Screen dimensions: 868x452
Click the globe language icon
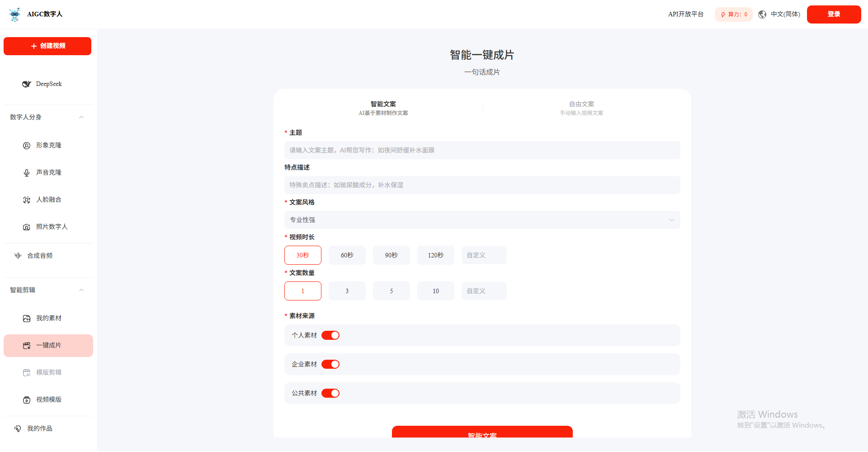tap(762, 14)
